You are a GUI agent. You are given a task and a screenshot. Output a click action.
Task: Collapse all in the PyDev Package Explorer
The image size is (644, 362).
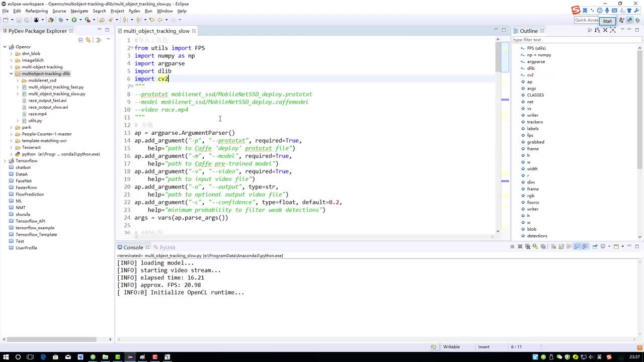80,40
